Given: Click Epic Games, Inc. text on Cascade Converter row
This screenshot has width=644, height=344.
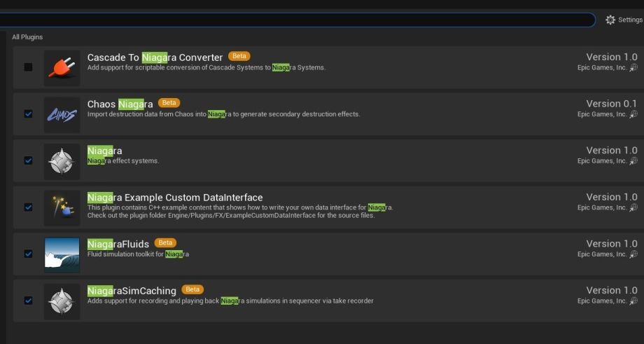Looking at the screenshot, I should (x=603, y=67).
